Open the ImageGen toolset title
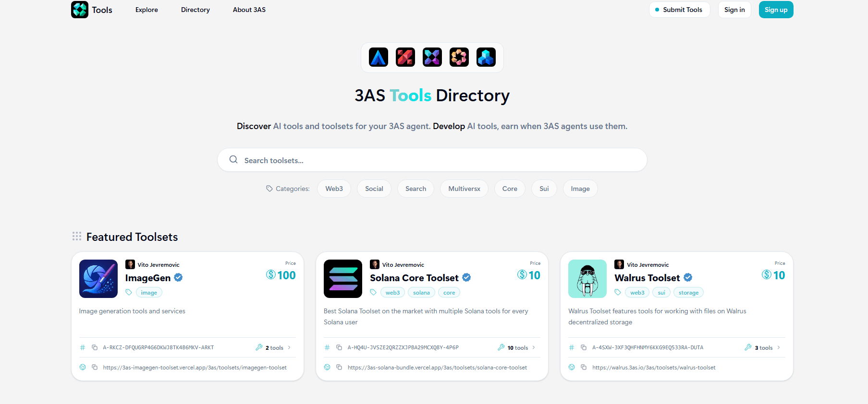Screen dimensions: 868x404 tap(148, 278)
